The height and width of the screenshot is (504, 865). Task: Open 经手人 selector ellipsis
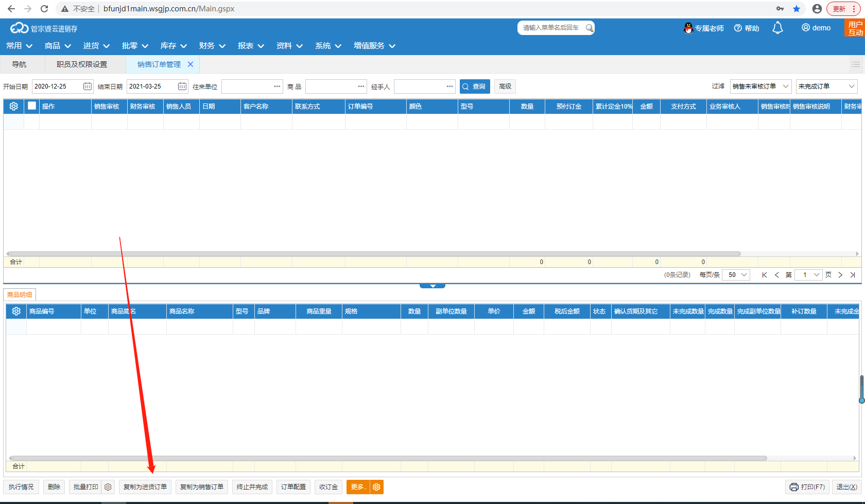coord(449,86)
